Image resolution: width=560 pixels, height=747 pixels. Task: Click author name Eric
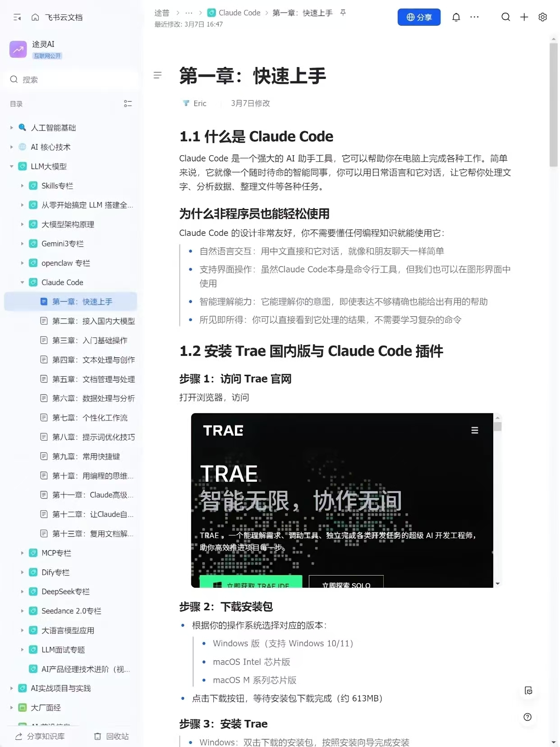click(x=200, y=103)
